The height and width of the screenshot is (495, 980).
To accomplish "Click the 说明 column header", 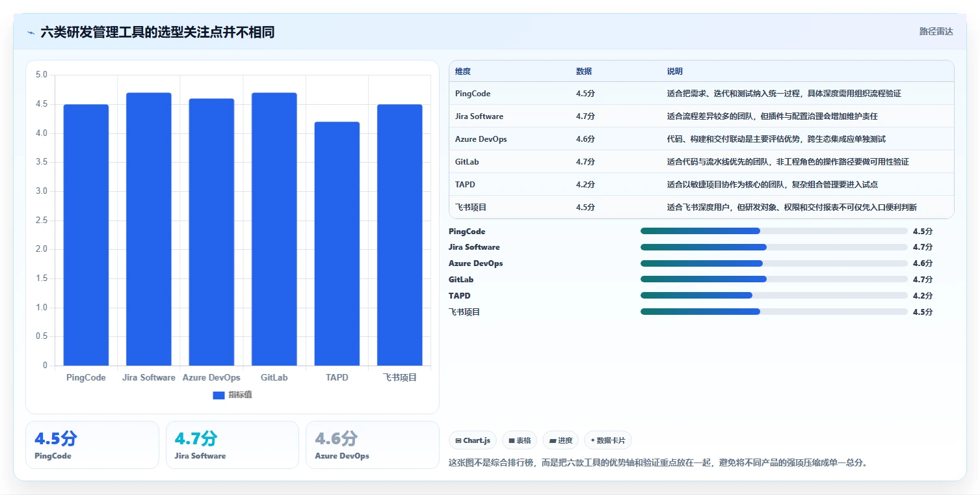I will click(x=675, y=72).
